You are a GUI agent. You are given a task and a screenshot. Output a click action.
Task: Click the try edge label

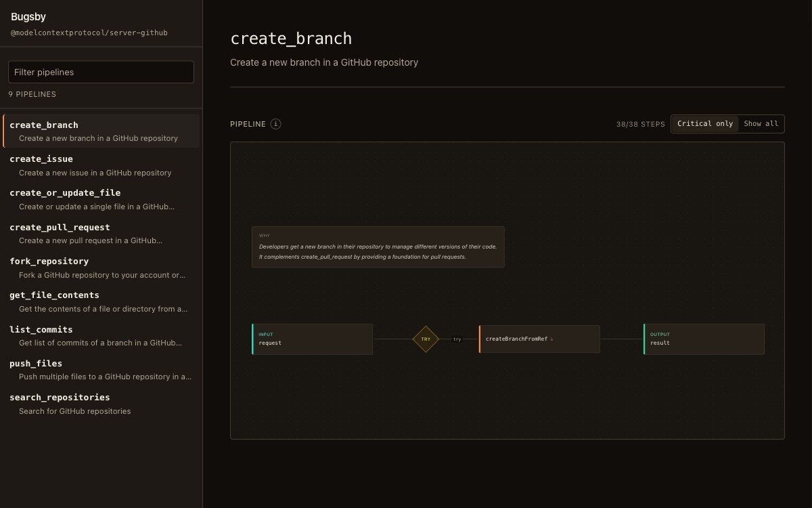(457, 339)
